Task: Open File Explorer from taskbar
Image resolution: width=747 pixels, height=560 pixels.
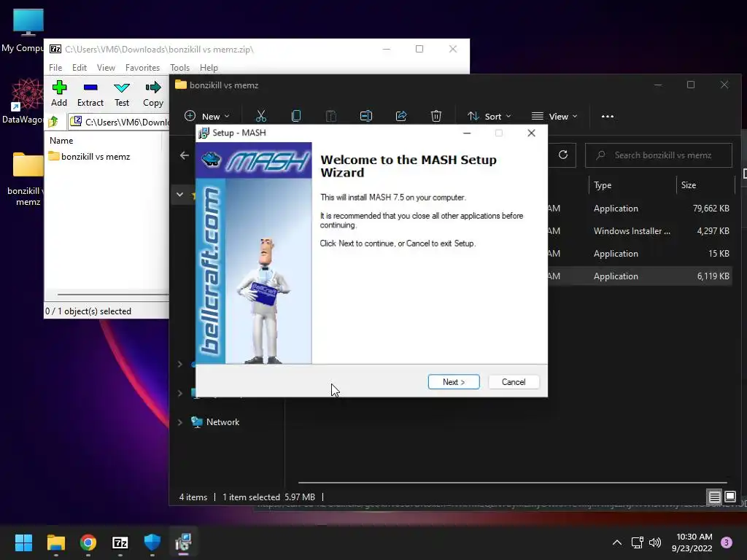Action: tap(55, 542)
